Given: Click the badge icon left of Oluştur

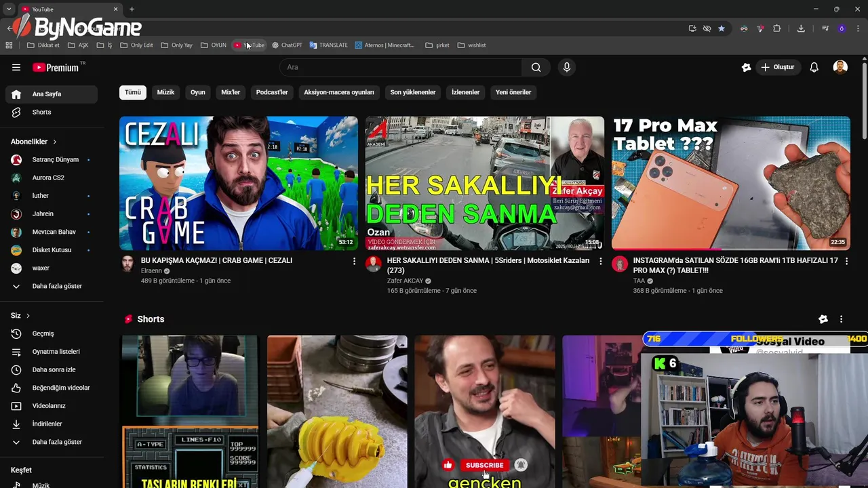Looking at the screenshot, I should point(747,67).
